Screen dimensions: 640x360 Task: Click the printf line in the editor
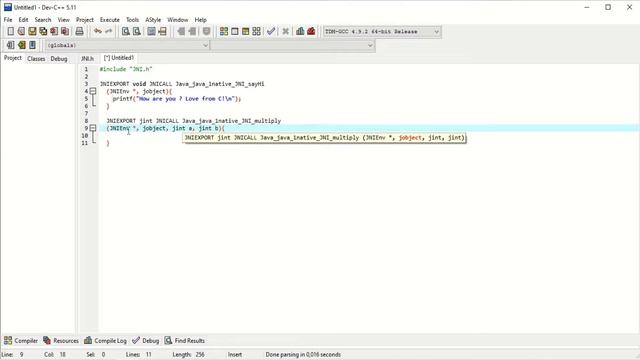[x=177, y=99]
